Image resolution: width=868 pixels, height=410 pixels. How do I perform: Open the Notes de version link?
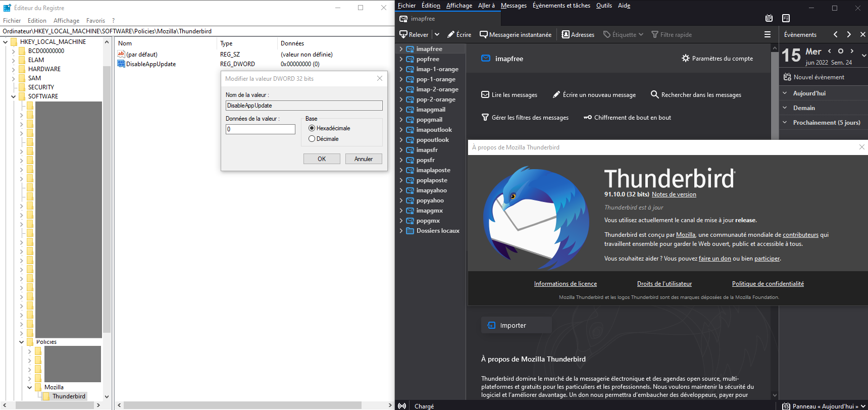click(x=674, y=194)
